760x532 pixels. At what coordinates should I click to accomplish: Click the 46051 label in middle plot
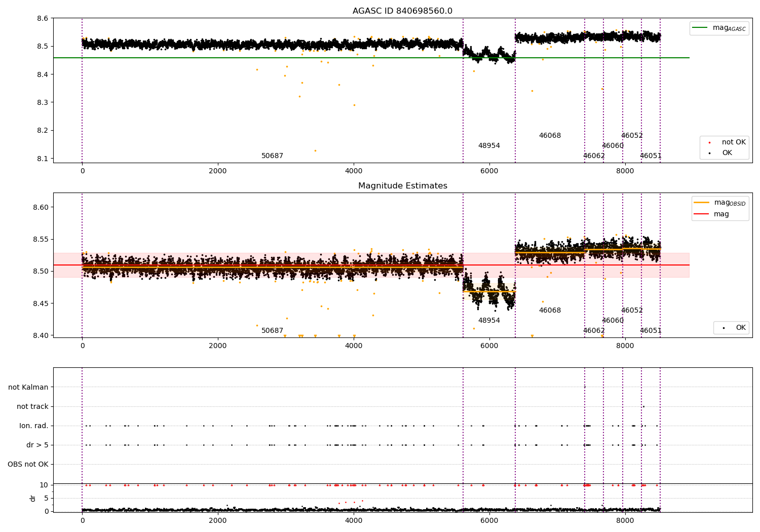[651, 331]
